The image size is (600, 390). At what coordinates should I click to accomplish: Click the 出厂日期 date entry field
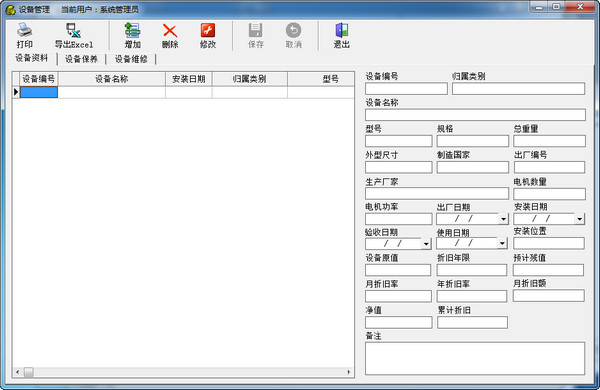pos(468,219)
